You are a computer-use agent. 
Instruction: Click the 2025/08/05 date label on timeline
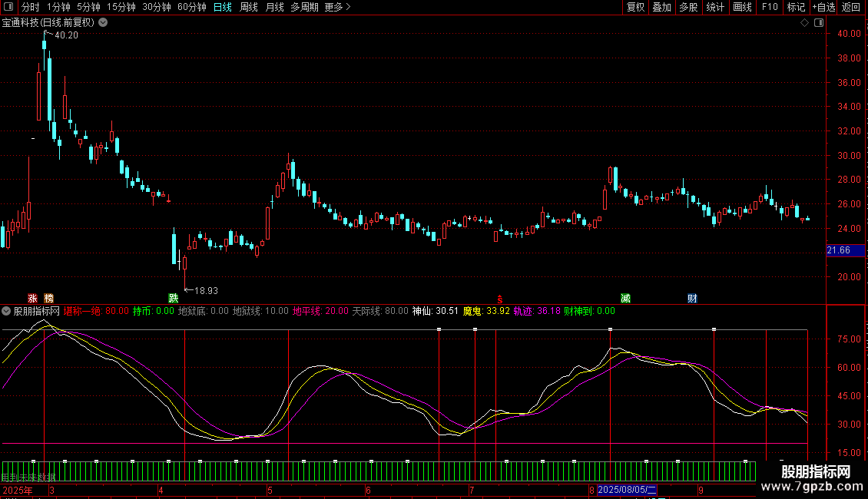coord(627,490)
